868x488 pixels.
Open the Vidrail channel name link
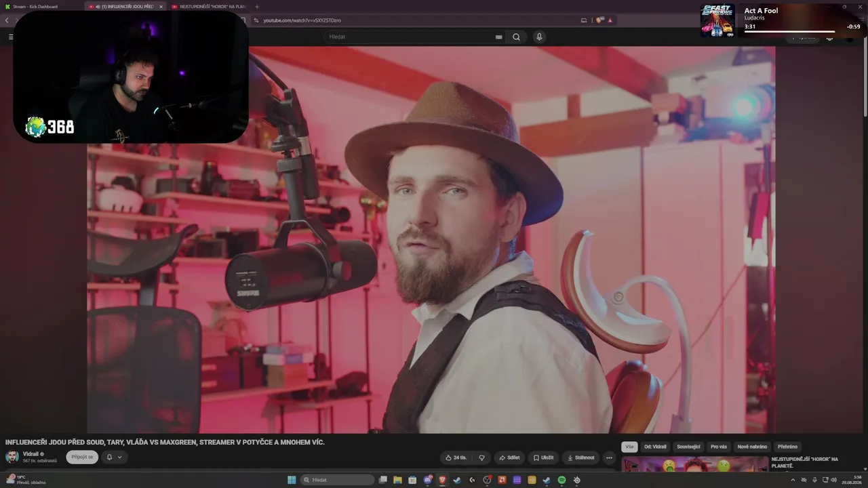click(x=31, y=453)
